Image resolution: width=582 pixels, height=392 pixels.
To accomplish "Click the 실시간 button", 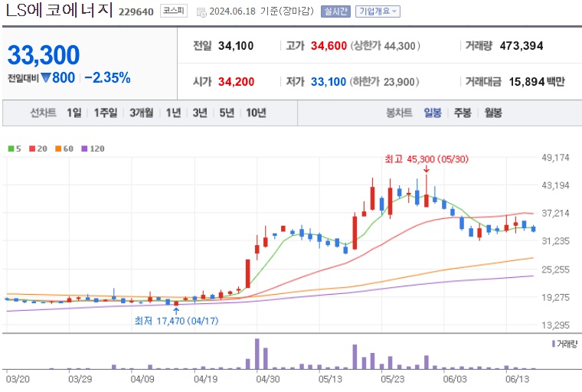I will click(x=335, y=11).
